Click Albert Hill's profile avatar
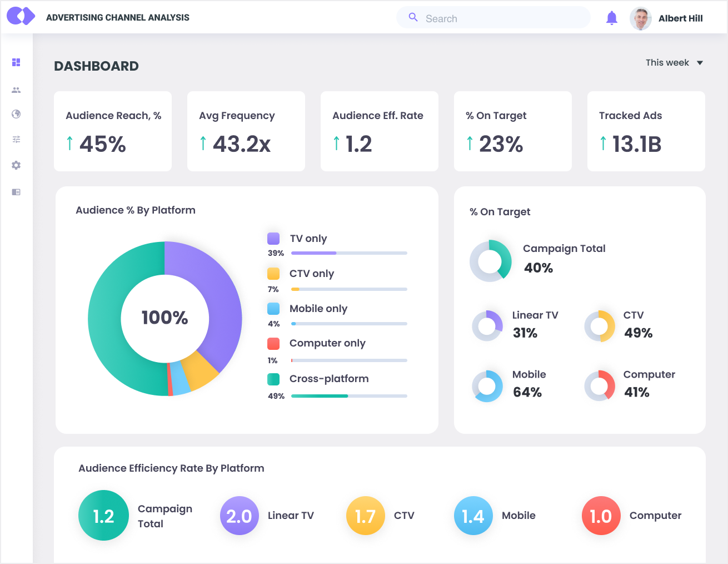Viewport: 728px width, 564px height. click(641, 18)
